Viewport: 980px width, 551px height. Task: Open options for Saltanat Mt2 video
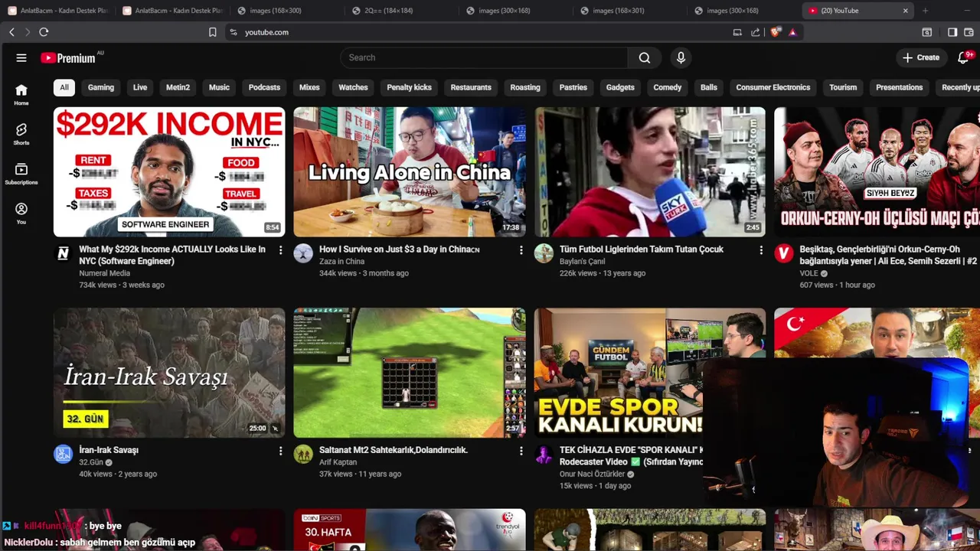pos(521,452)
